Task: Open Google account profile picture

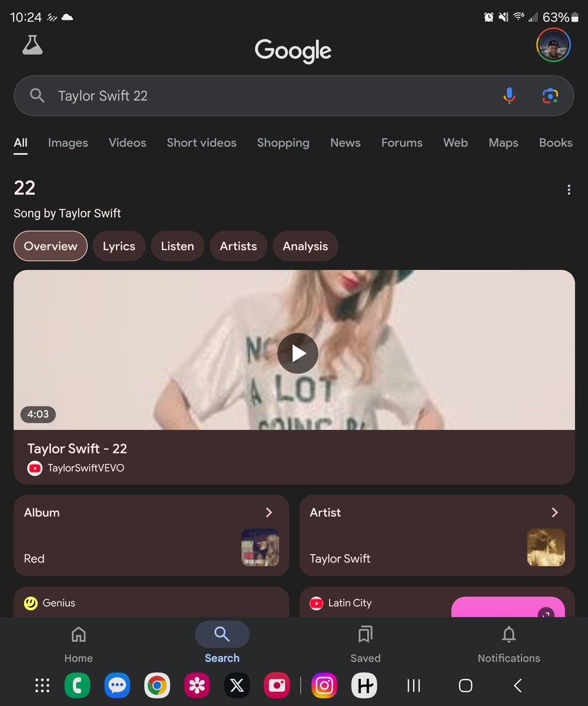Action: [553, 45]
